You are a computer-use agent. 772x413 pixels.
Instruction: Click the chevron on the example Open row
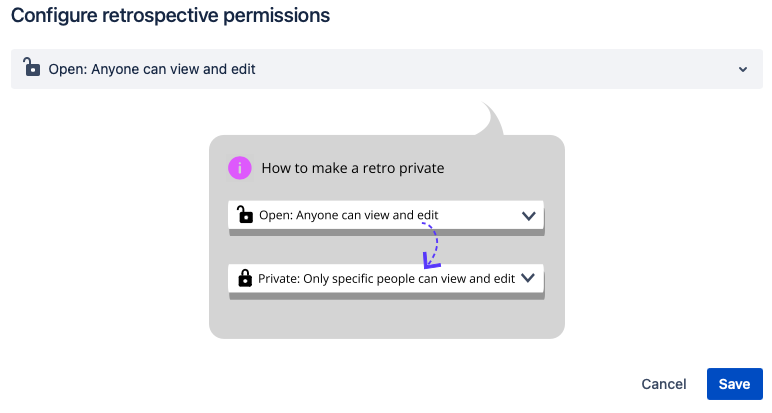529,215
